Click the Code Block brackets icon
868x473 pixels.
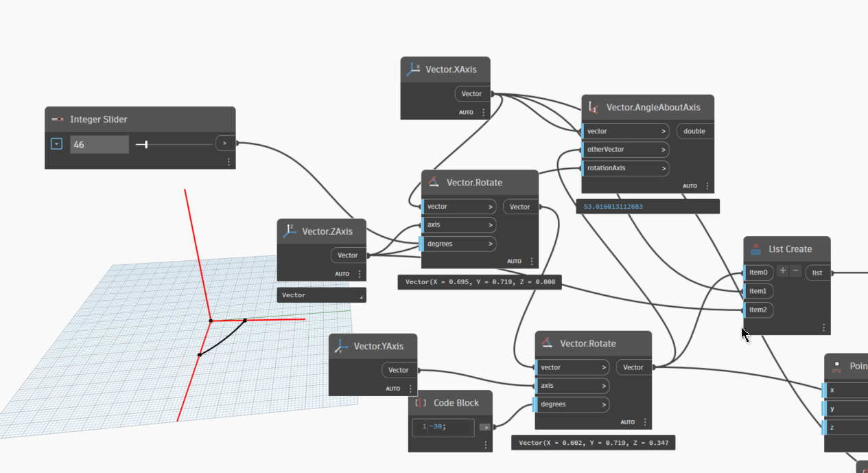[x=421, y=403]
